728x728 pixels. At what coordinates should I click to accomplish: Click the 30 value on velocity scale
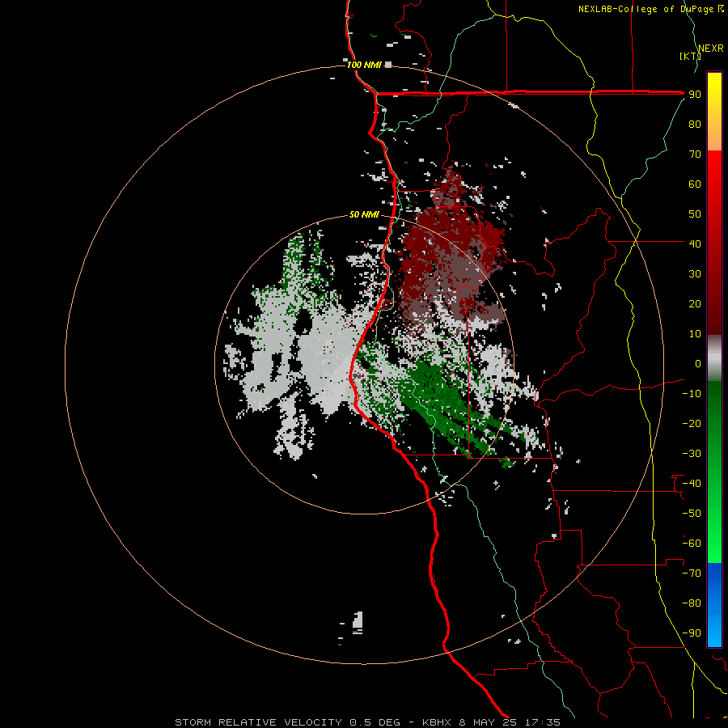[x=695, y=274]
